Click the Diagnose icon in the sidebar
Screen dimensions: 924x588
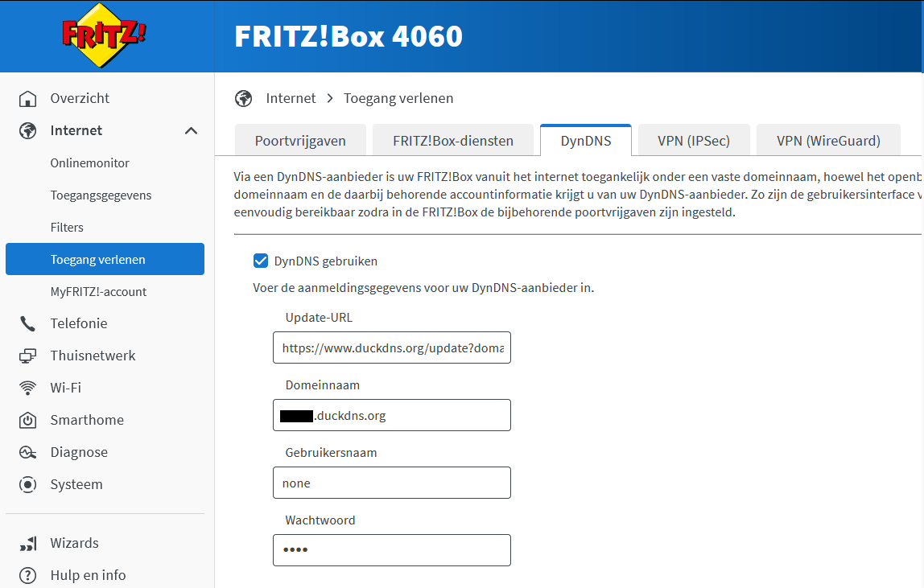(x=27, y=453)
